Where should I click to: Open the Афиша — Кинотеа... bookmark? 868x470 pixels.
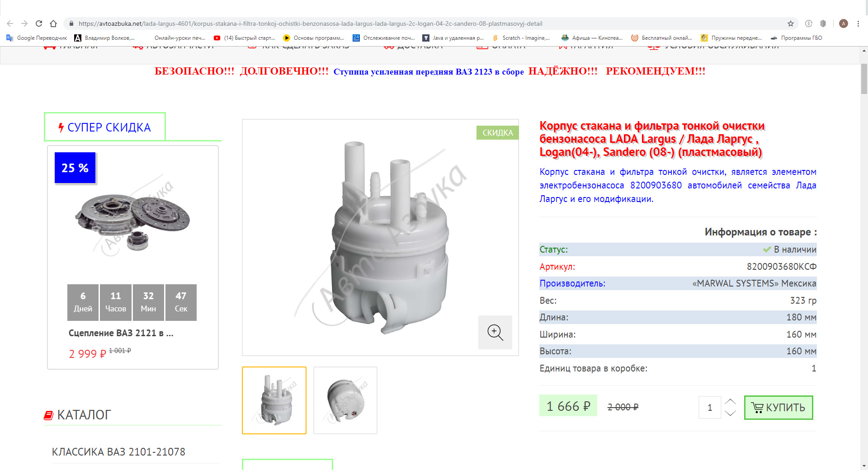click(x=592, y=38)
